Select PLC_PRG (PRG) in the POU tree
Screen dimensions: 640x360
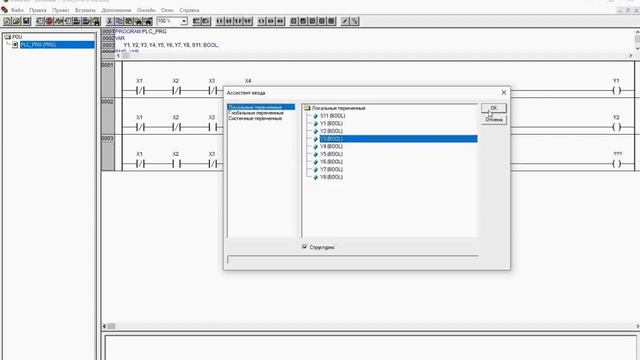[x=57, y=44]
